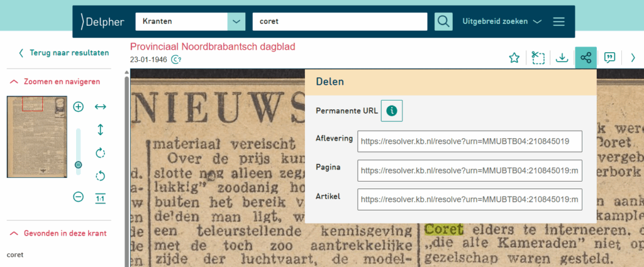Click the download icon
Image resolution: width=644 pixels, height=267 pixels.
(562, 58)
